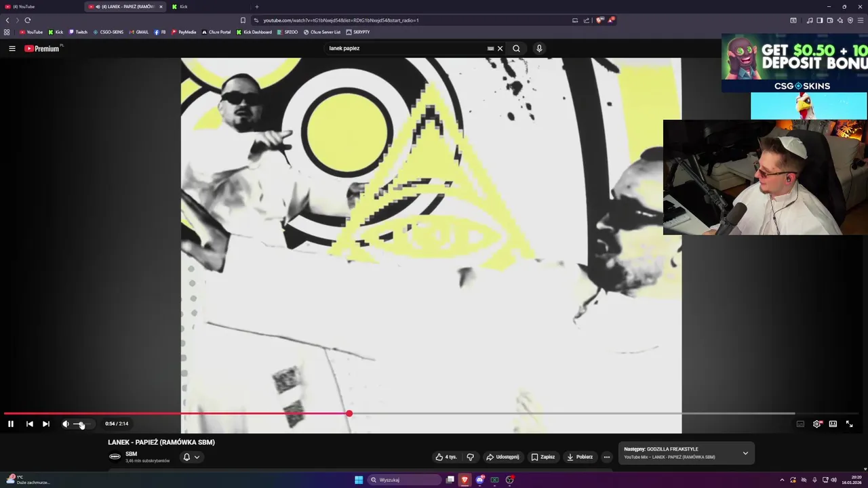Run search with magnifier button

(516, 48)
